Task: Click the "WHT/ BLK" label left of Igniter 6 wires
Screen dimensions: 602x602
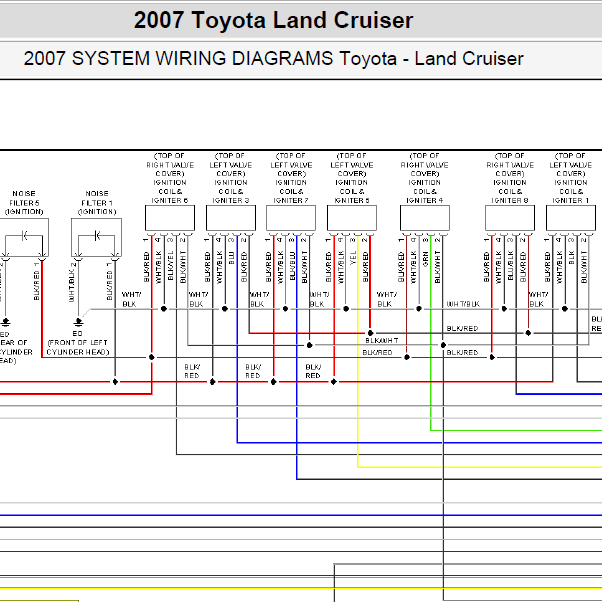Action: 131,299
